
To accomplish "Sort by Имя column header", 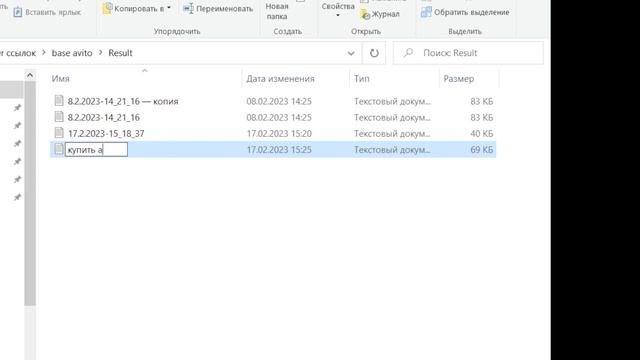I will pos(60,78).
